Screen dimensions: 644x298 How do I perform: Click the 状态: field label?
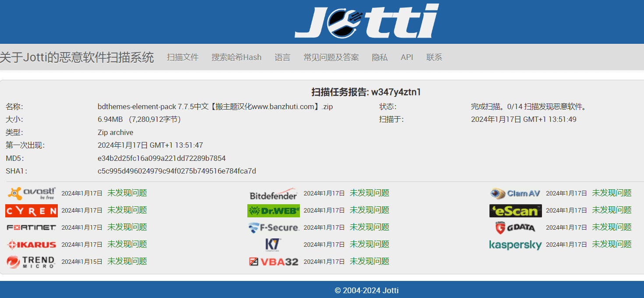(387, 106)
